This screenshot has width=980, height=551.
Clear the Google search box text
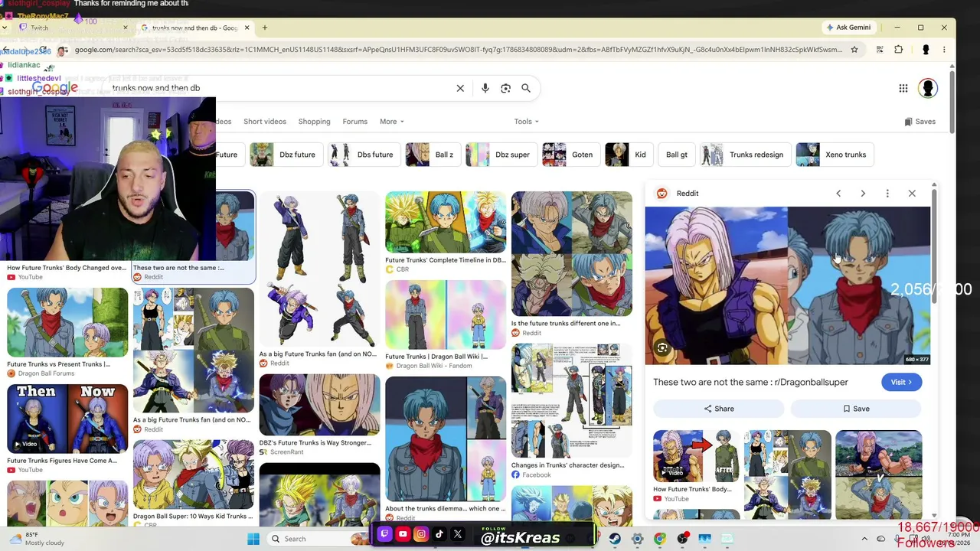pyautogui.click(x=460, y=88)
